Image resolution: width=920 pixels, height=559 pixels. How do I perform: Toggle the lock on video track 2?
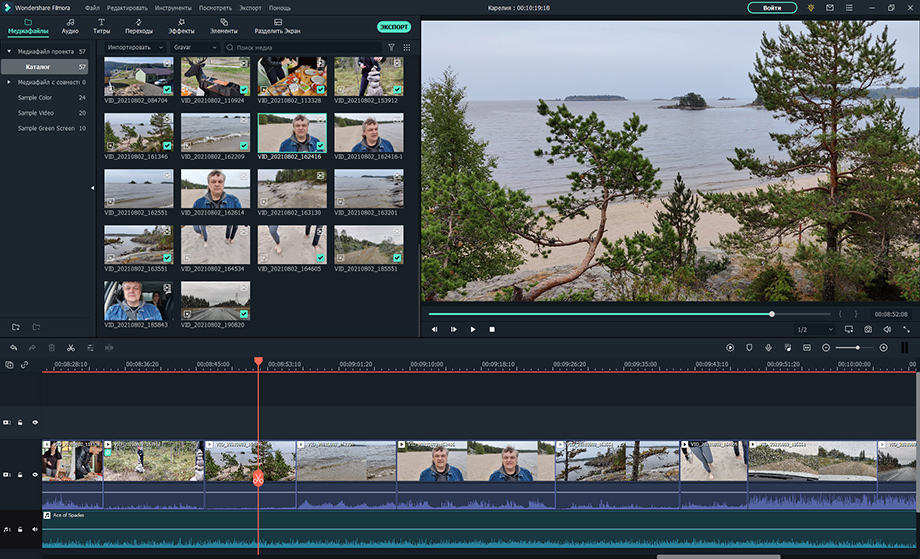pos(20,422)
